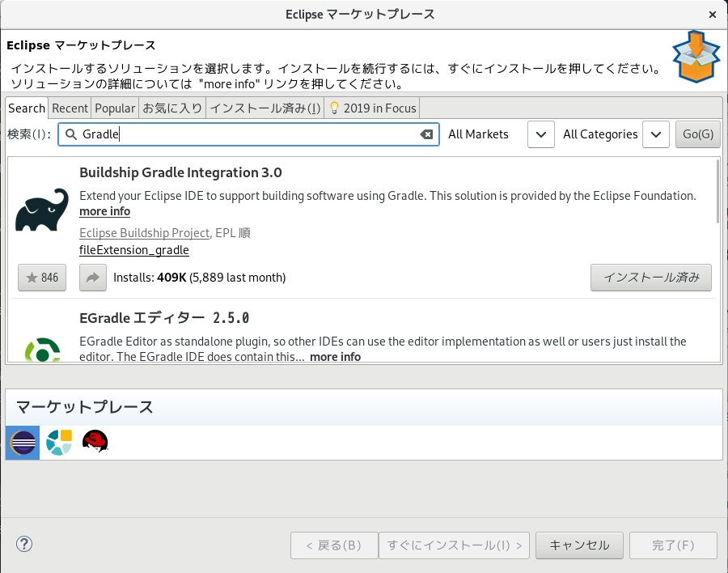The image size is (728, 573).
Task: Open the インストール済み tab
Action: coord(265,108)
